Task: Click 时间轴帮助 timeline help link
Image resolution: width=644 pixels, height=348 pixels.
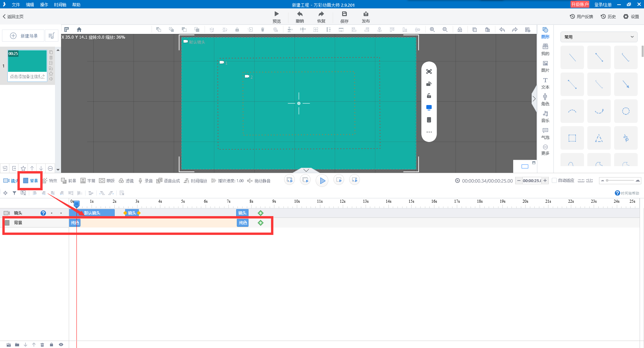Action: click(x=627, y=193)
